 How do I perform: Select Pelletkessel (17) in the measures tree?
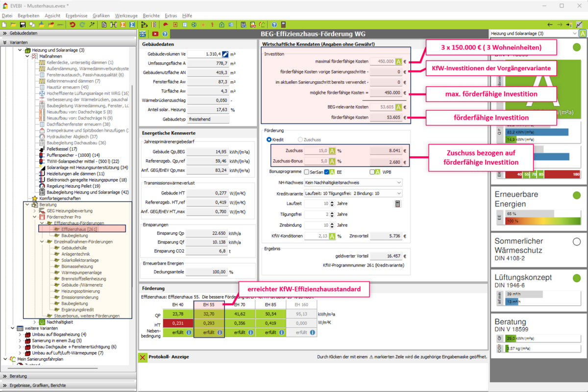62,148
